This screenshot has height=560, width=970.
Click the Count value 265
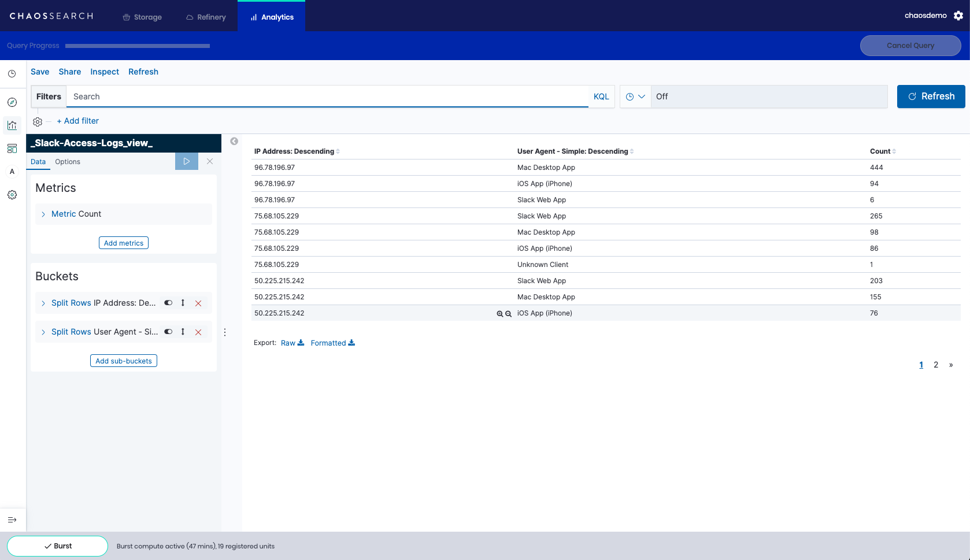coord(876,216)
